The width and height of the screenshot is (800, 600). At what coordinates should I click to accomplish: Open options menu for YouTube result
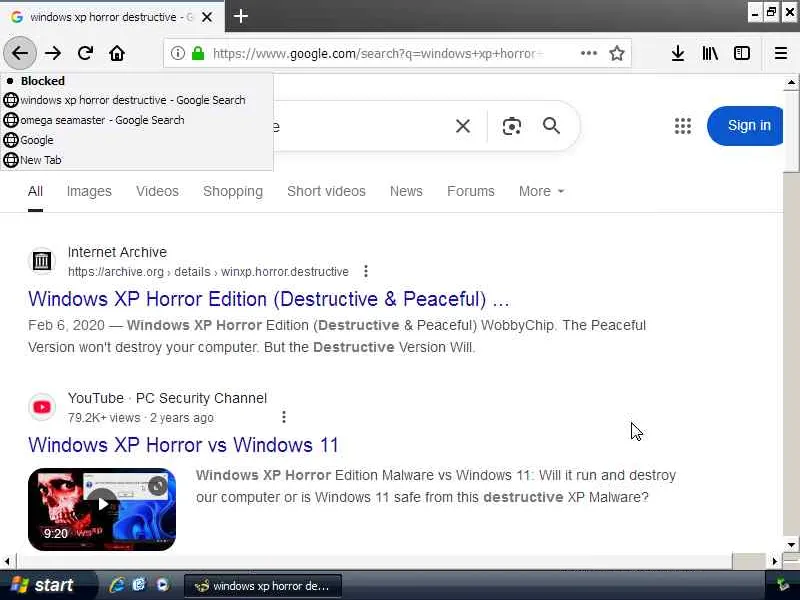(x=284, y=417)
